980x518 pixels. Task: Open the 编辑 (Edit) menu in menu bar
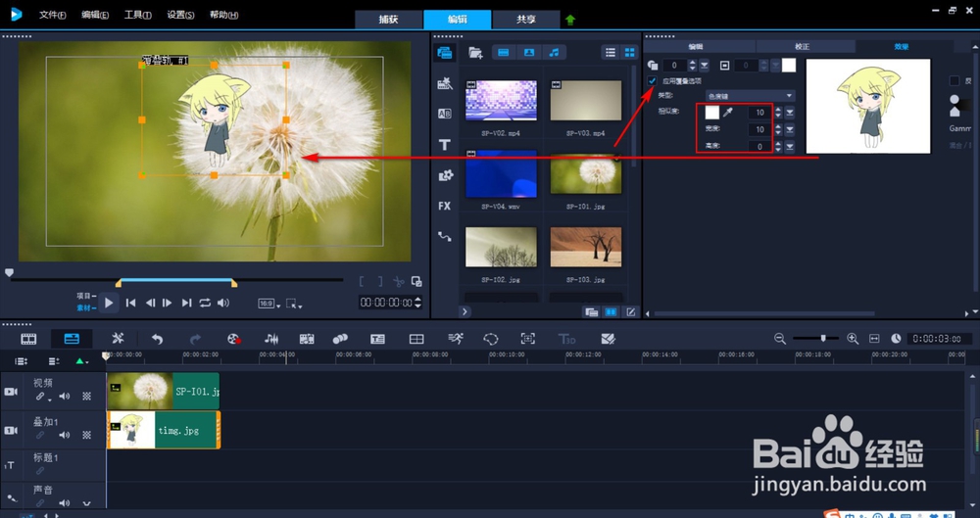95,15
